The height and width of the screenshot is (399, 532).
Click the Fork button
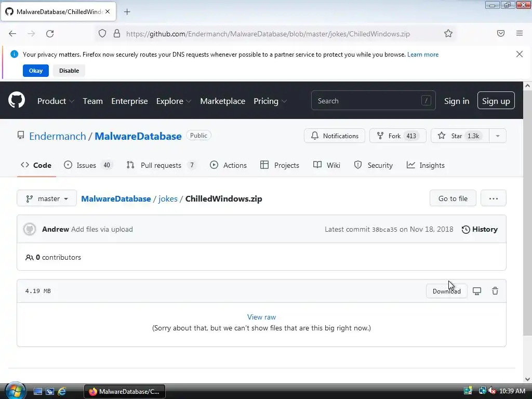397,136
